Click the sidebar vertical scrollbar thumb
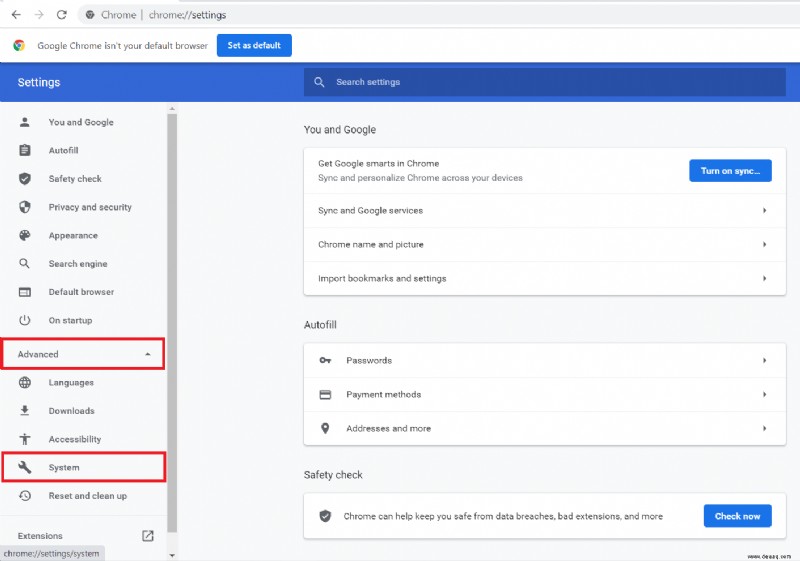Image resolution: width=800 pixels, height=561 pixels. (172, 322)
